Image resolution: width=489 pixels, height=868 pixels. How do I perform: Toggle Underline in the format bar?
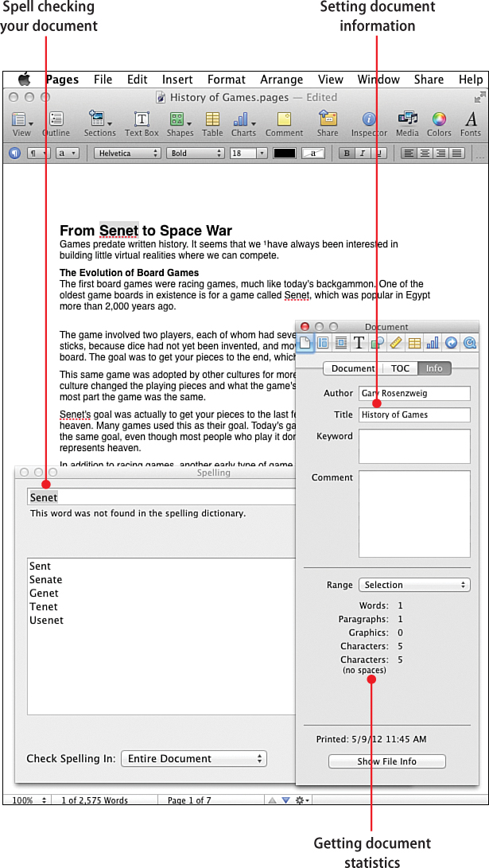[378, 154]
